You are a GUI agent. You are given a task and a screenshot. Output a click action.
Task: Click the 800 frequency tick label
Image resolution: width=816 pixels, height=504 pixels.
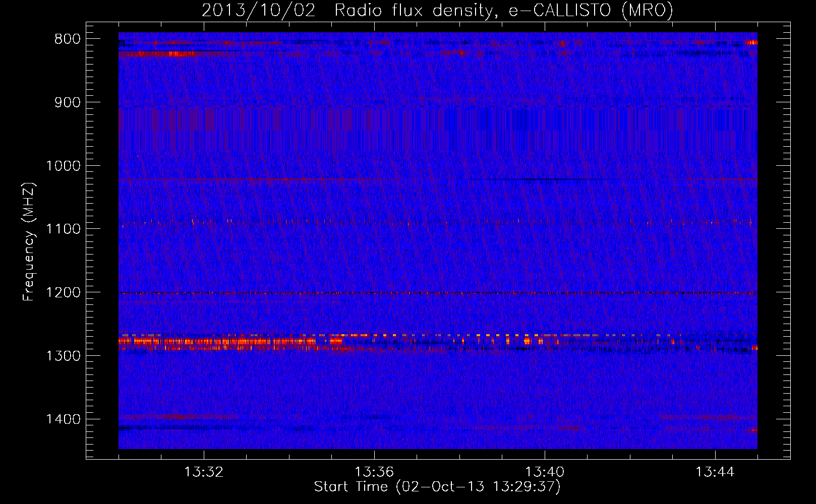(x=67, y=39)
